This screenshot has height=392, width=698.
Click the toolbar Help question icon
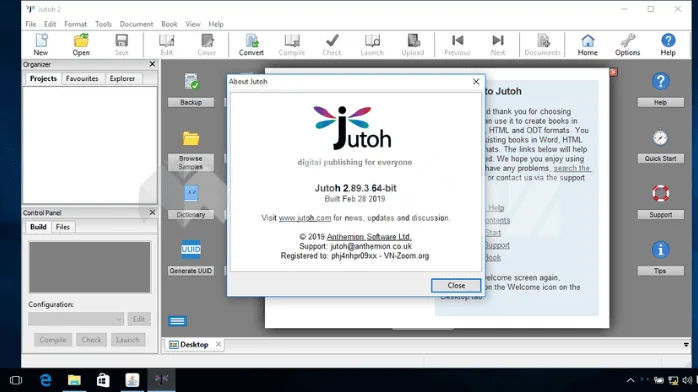668,44
